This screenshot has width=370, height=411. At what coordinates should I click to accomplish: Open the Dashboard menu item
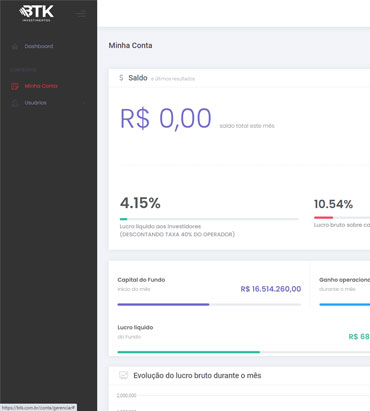point(39,46)
